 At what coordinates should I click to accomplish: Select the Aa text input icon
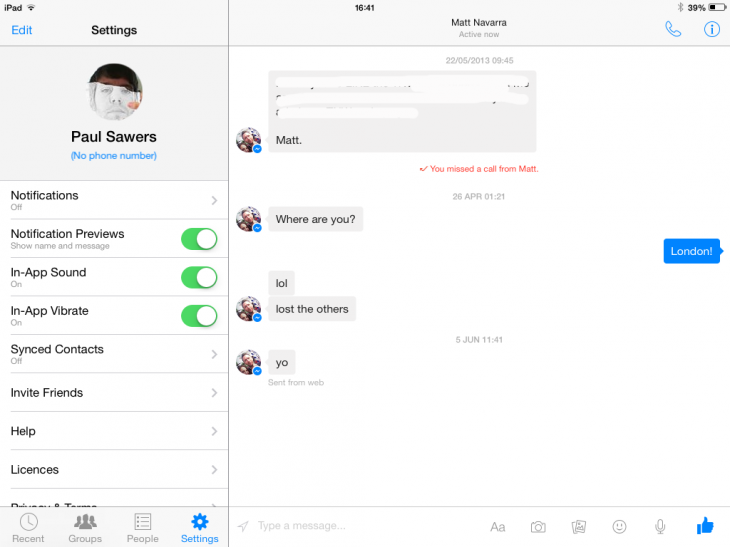(497, 527)
